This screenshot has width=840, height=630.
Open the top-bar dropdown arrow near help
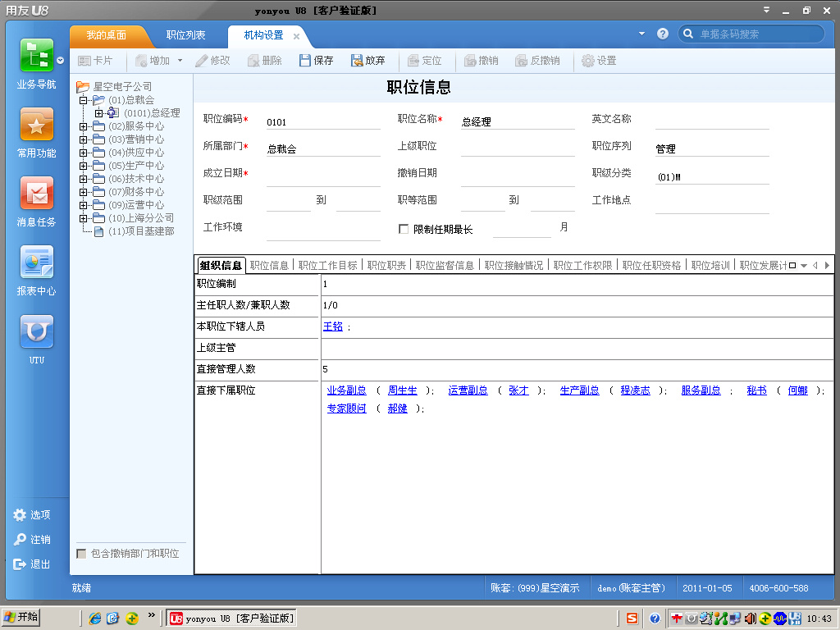(641, 34)
